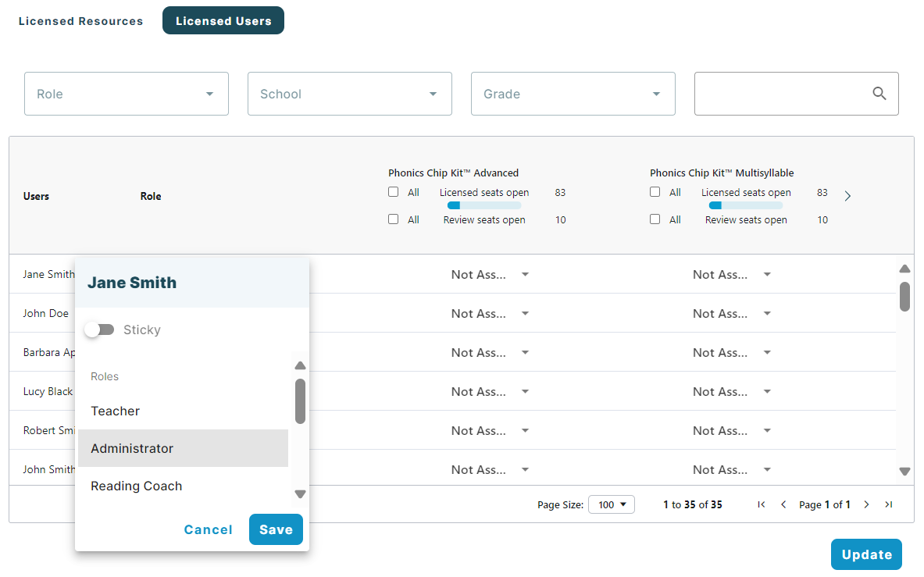Click Cancel in the role popup
This screenshot has width=924, height=577.
(x=208, y=529)
